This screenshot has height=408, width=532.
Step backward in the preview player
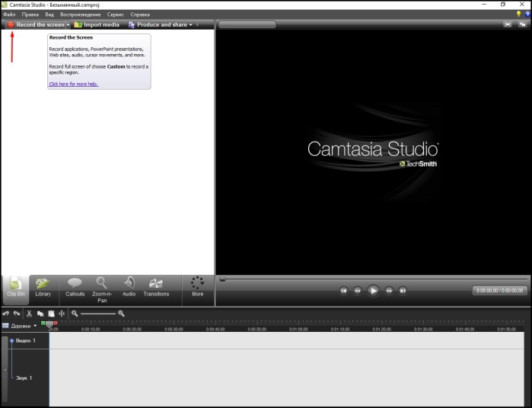(x=357, y=291)
